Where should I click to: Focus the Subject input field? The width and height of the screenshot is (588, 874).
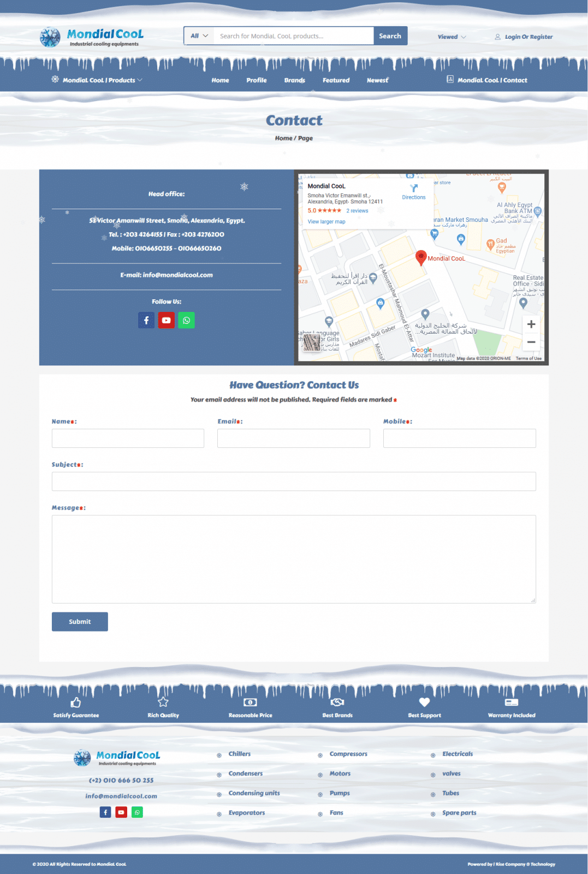point(294,481)
